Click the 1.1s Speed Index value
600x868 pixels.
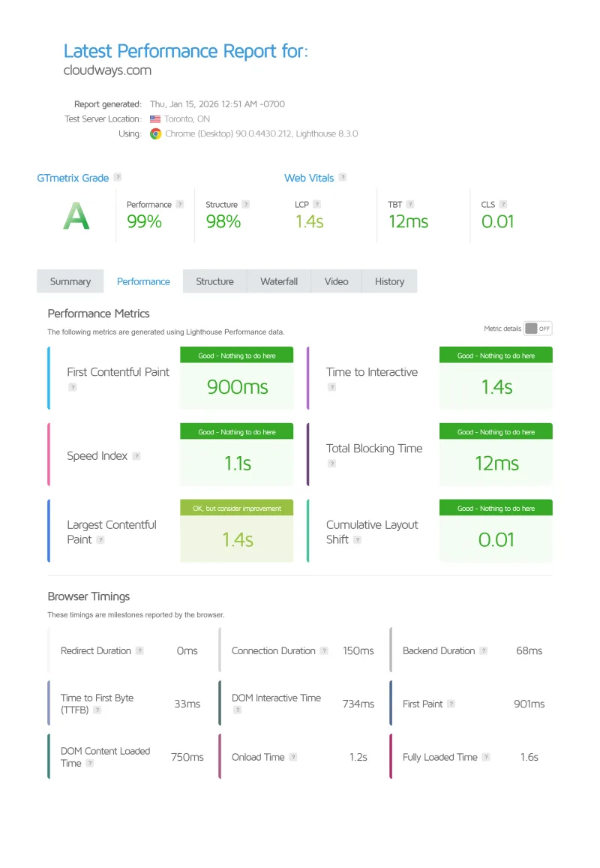[237, 464]
